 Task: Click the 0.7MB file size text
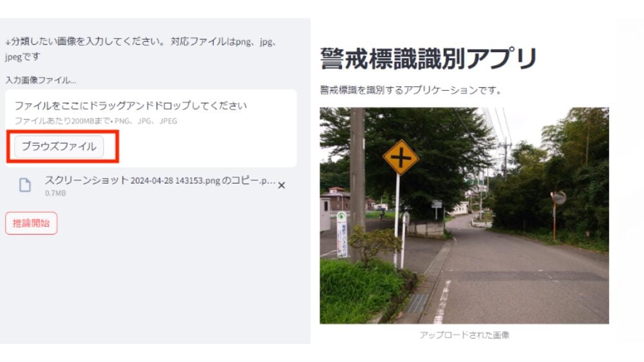click(55, 193)
